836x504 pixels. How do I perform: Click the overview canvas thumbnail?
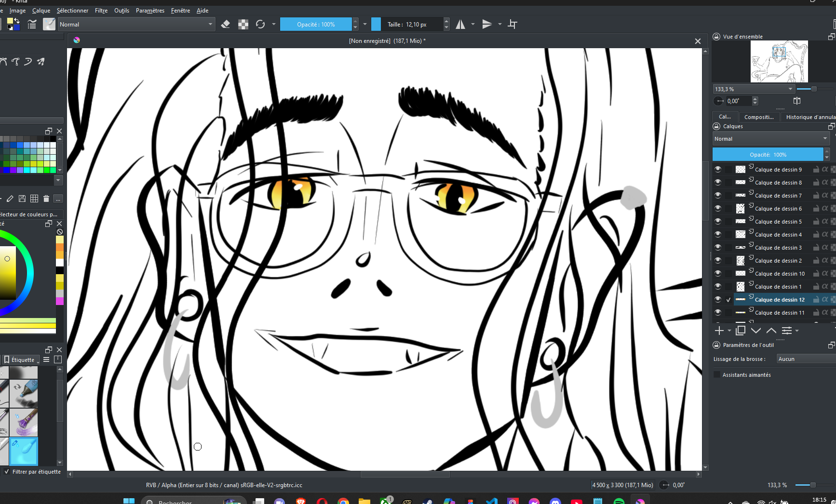[x=779, y=61]
